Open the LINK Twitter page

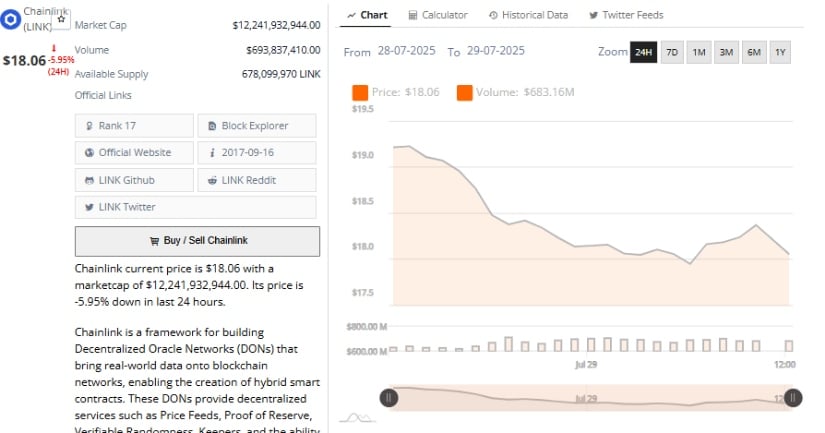[x=196, y=207]
